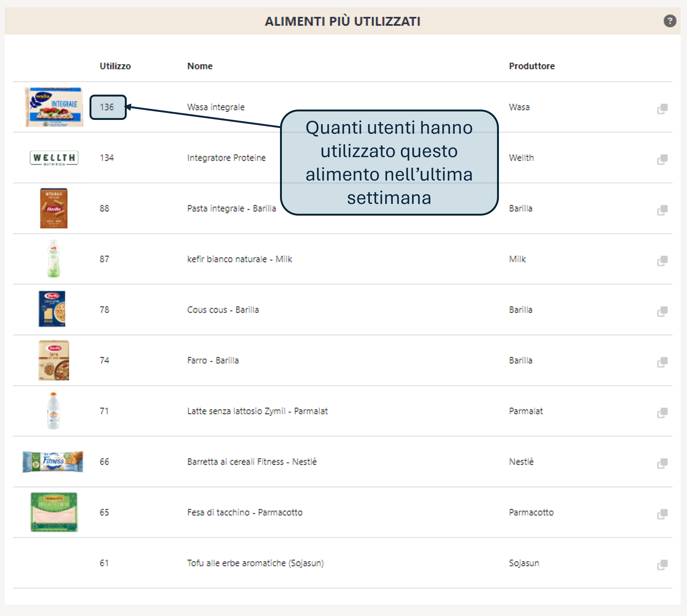The width and height of the screenshot is (687, 616).
Task: Click the Nome column header
Action: pyautogui.click(x=200, y=66)
